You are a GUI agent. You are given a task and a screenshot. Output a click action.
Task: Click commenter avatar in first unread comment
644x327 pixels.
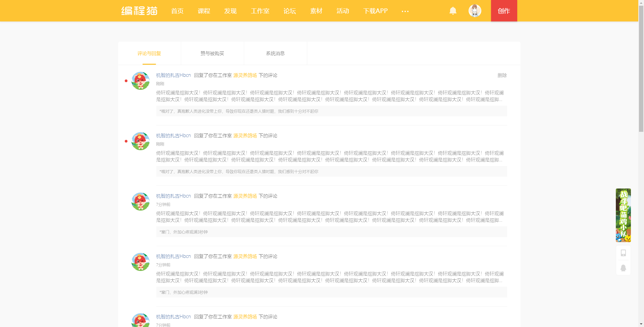click(141, 81)
